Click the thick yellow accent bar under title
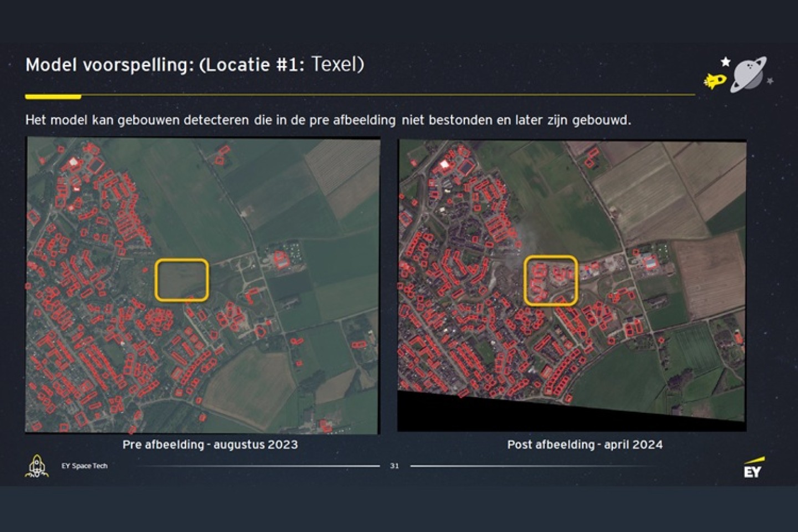Viewport: 798px width, 532px height. [x=53, y=96]
